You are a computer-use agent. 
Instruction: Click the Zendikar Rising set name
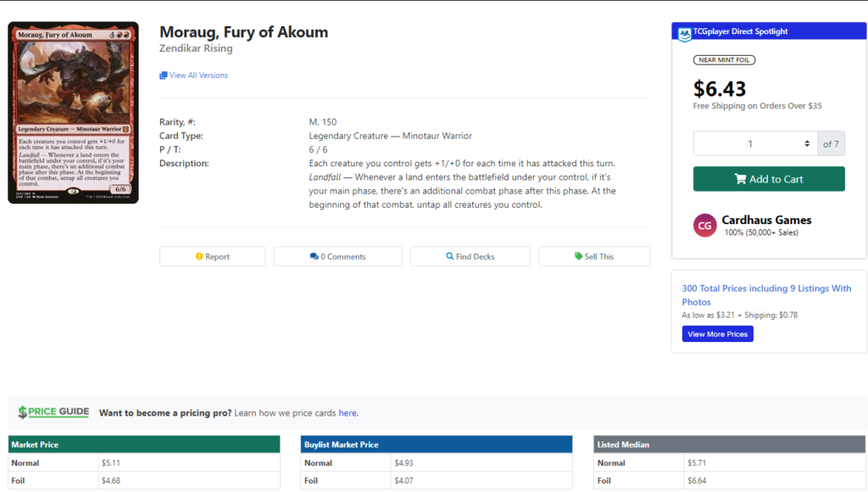pyautogui.click(x=196, y=48)
